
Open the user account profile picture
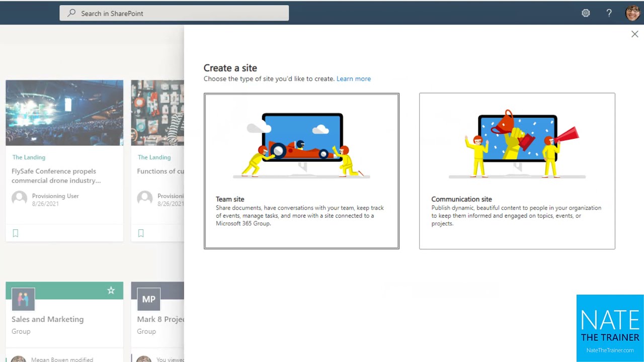(632, 13)
